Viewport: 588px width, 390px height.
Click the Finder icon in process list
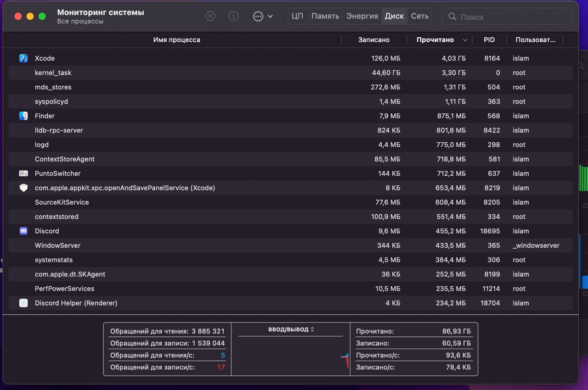pyautogui.click(x=23, y=116)
